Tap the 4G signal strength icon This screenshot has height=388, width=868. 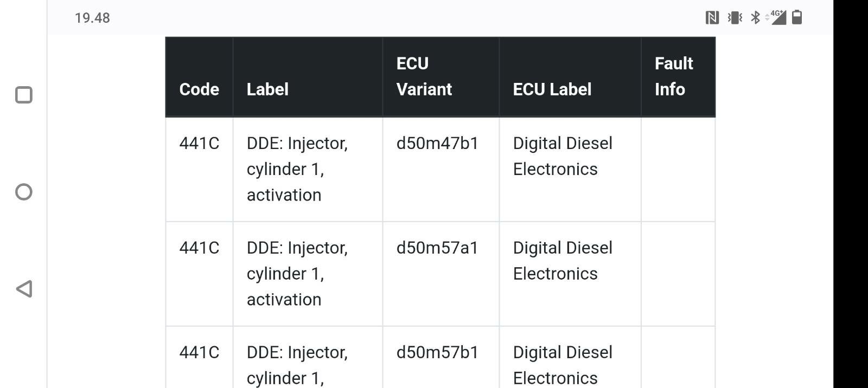pos(776,17)
